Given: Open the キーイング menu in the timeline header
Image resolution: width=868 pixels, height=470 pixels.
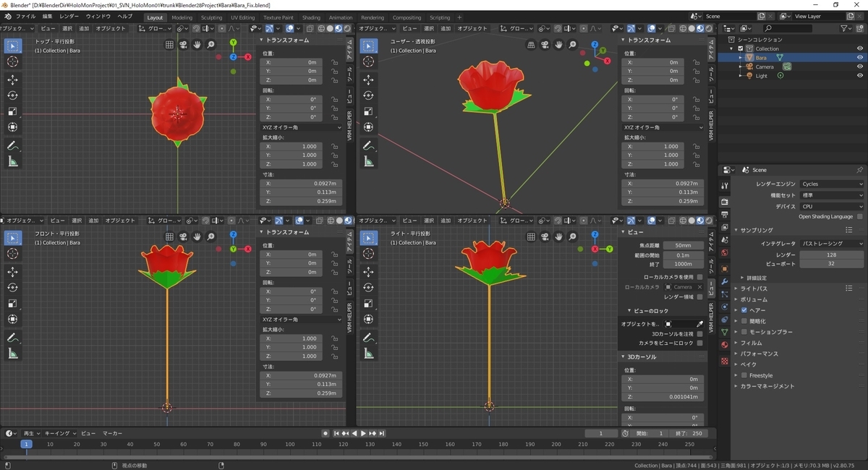Looking at the screenshot, I should point(59,433).
